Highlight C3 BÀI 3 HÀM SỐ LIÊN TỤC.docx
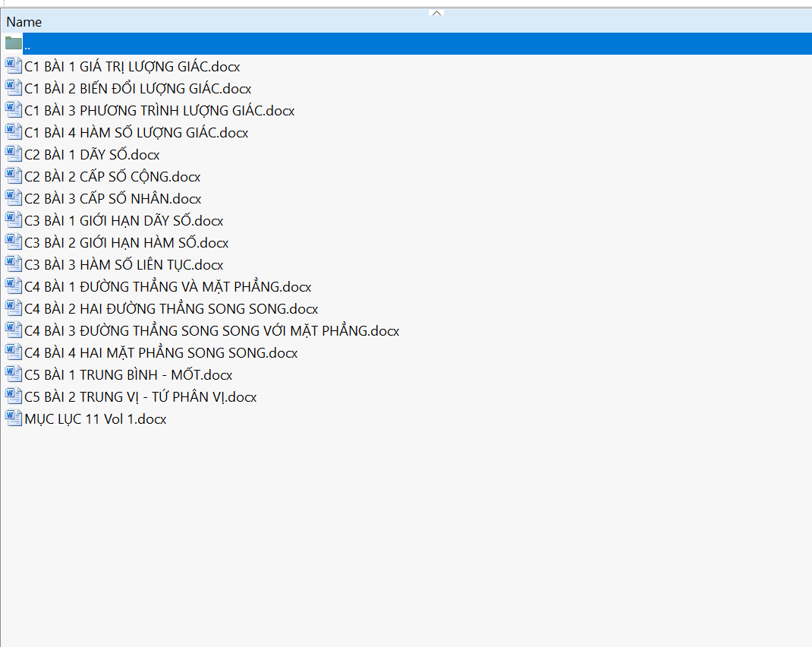The height and width of the screenshot is (647, 812). tap(124, 265)
